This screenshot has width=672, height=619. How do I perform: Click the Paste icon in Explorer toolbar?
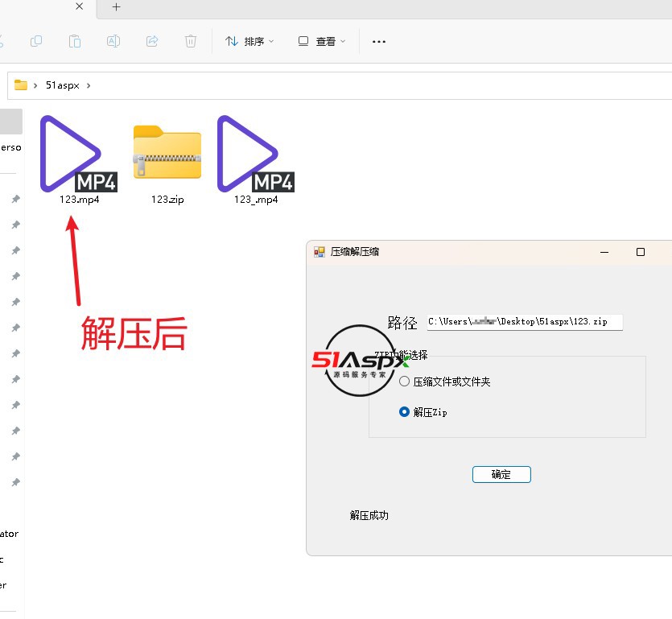75,41
